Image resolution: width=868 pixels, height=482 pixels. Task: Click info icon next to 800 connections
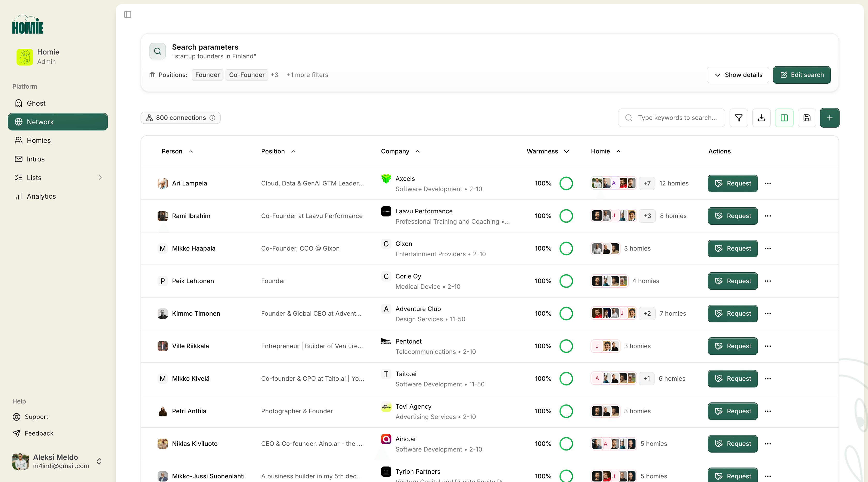212,118
